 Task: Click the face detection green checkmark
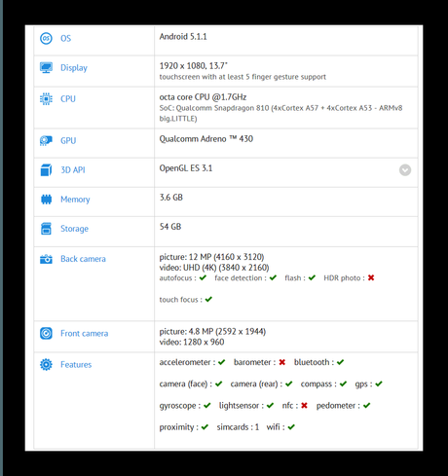pos(273,277)
